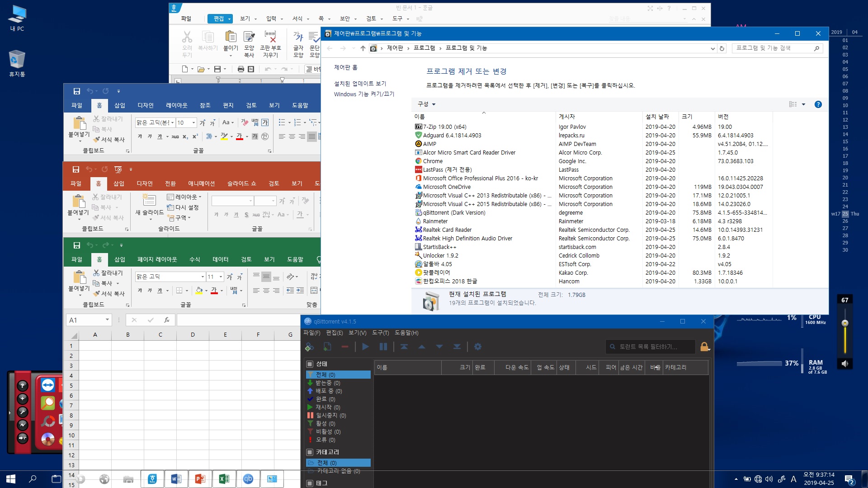
Task: Sort programs by 설치 날짜 column header
Action: (x=660, y=117)
